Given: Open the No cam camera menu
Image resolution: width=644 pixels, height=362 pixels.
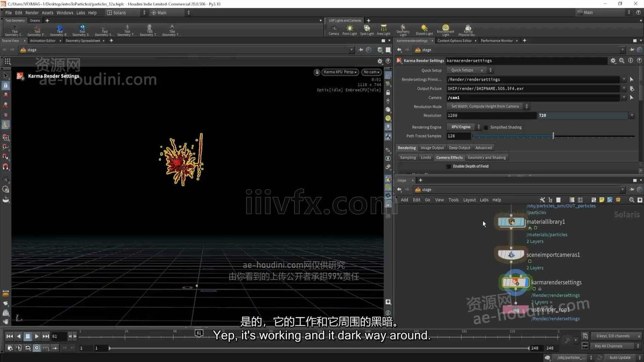Looking at the screenshot, I should [371, 72].
